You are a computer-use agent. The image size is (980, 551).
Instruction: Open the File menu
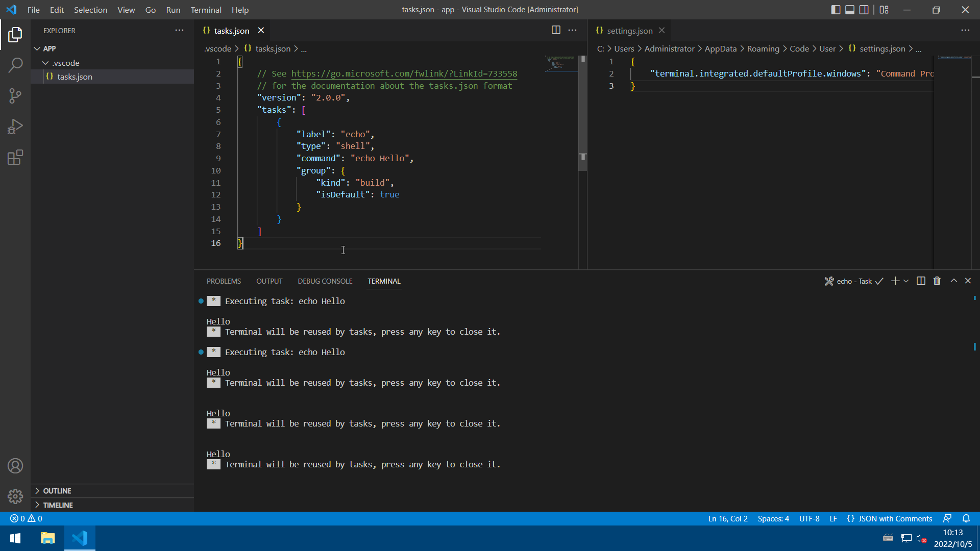pyautogui.click(x=34, y=10)
